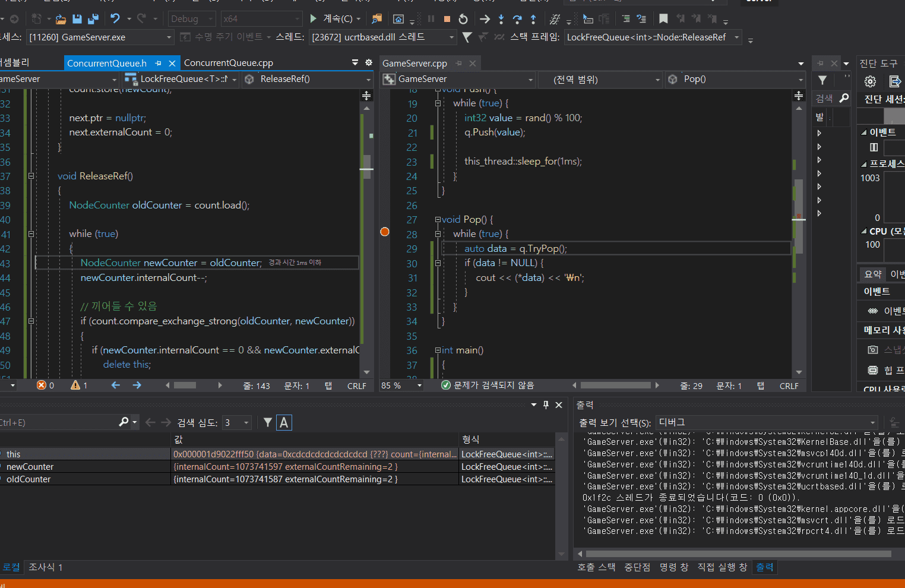This screenshot has height=588, width=905.
Task: Click the Step Into debugger icon
Action: pos(501,19)
